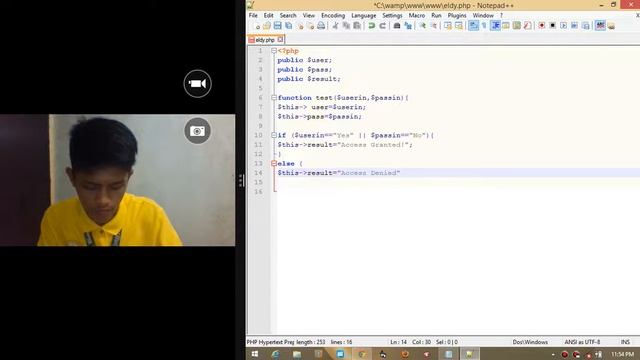Close the eldy.php tab with its X
This screenshot has height=360, width=640.
[x=280, y=40]
